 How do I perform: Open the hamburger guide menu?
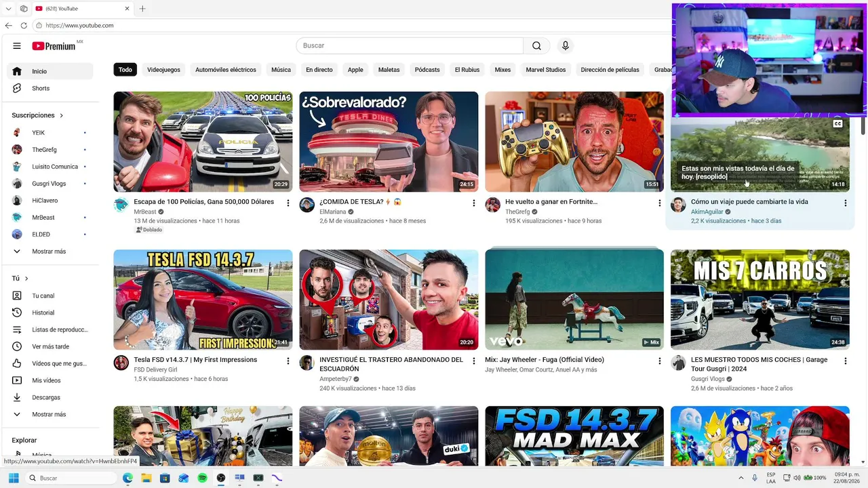tap(17, 46)
